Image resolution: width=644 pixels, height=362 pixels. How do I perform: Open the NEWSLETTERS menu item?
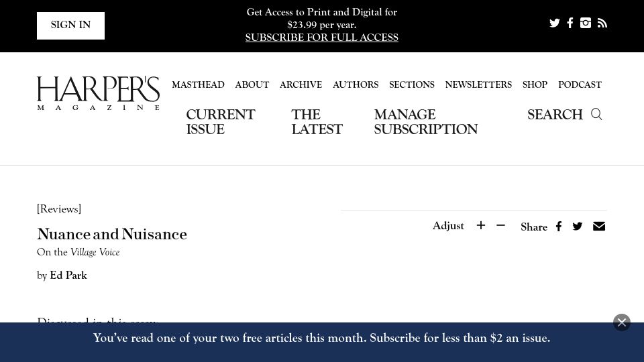pyautogui.click(x=478, y=84)
